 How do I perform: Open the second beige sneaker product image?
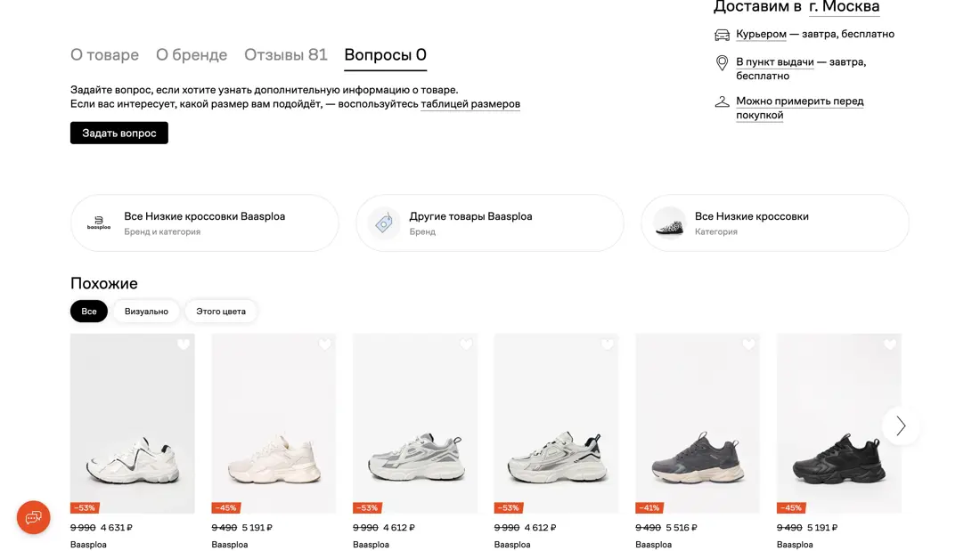[274, 424]
